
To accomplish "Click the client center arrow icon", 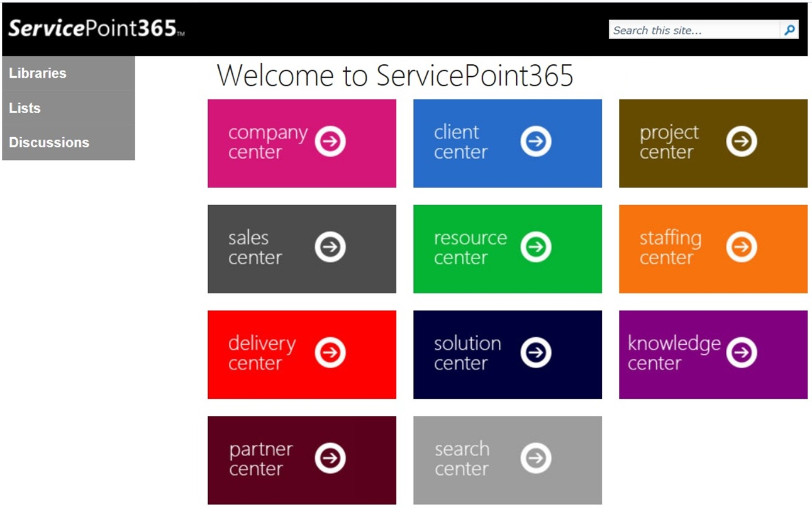I will click(x=536, y=142).
